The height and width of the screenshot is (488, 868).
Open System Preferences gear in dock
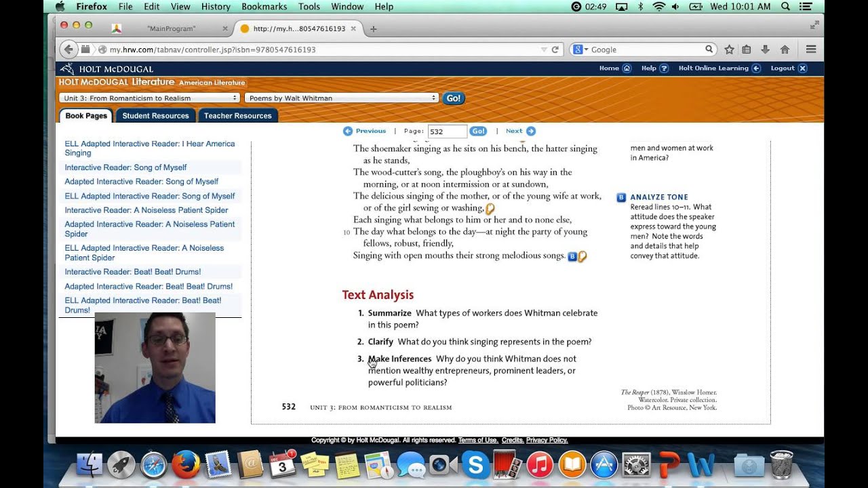(636, 465)
